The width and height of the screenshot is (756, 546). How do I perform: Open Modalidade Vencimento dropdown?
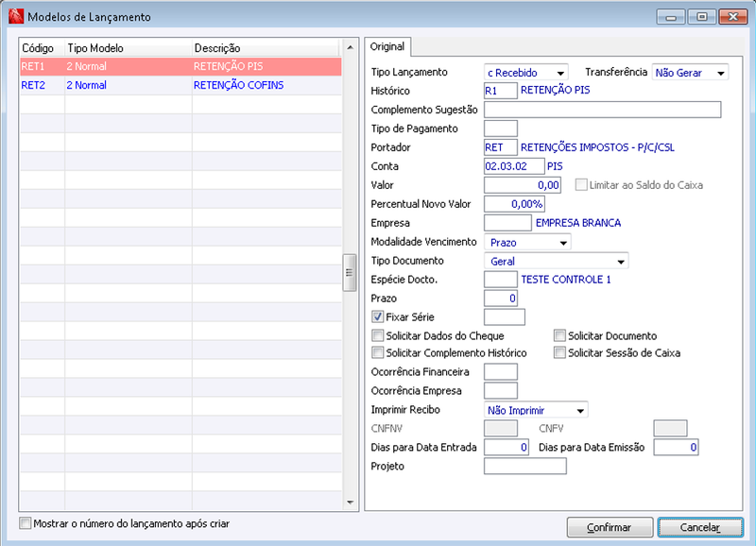click(527, 243)
